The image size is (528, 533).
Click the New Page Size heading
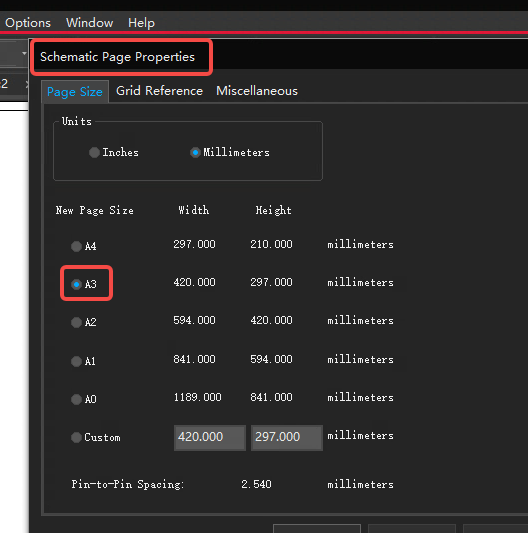pyautogui.click(x=95, y=210)
